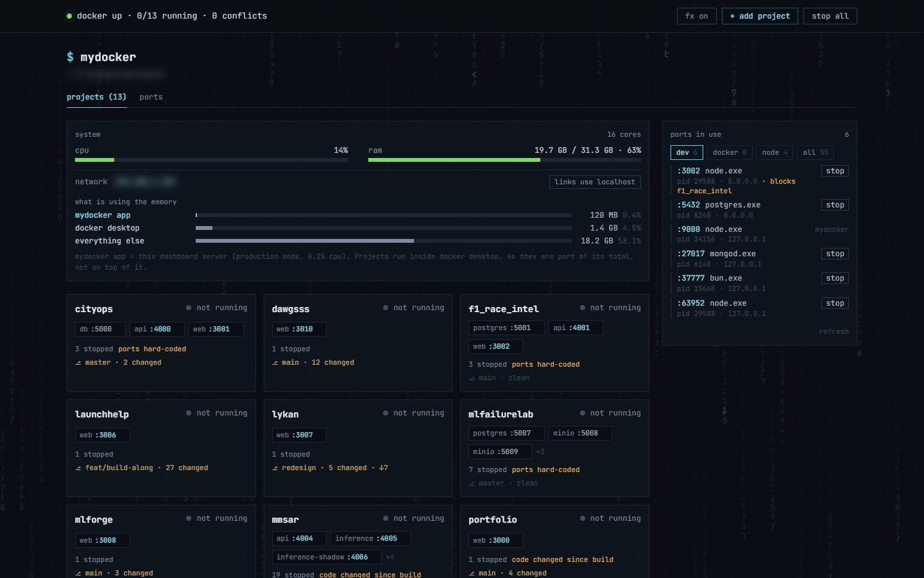Expand mmsar's +4 more ports
The image size is (924, 578).
[x=390, y=557]
